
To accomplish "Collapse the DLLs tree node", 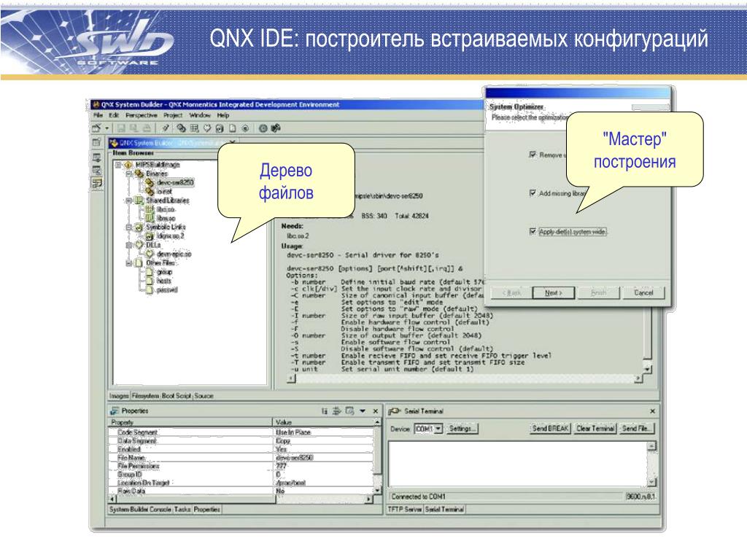I will [128, 245].
